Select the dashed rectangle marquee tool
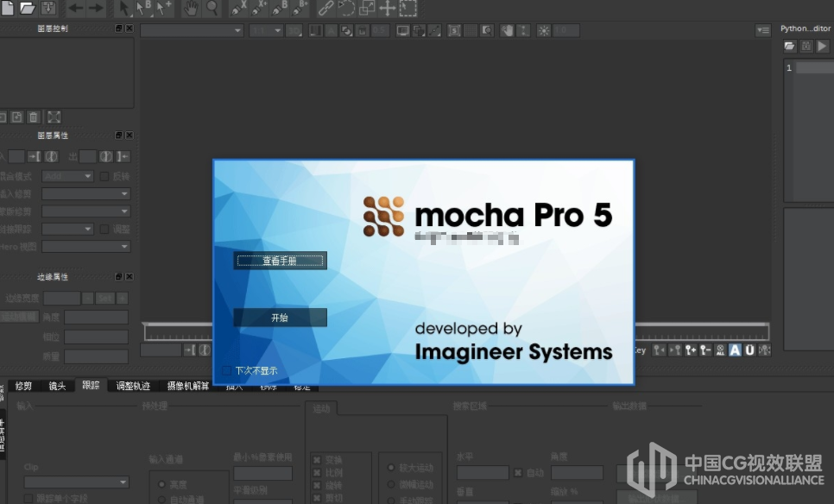The height and width of the screenshot is (504, 834). pyautogui.click(x=408, y=8)
